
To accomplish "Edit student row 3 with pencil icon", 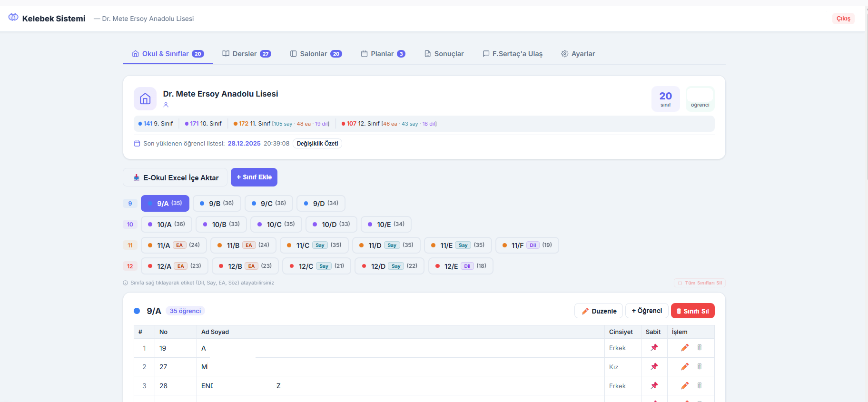I will (684, 386).
